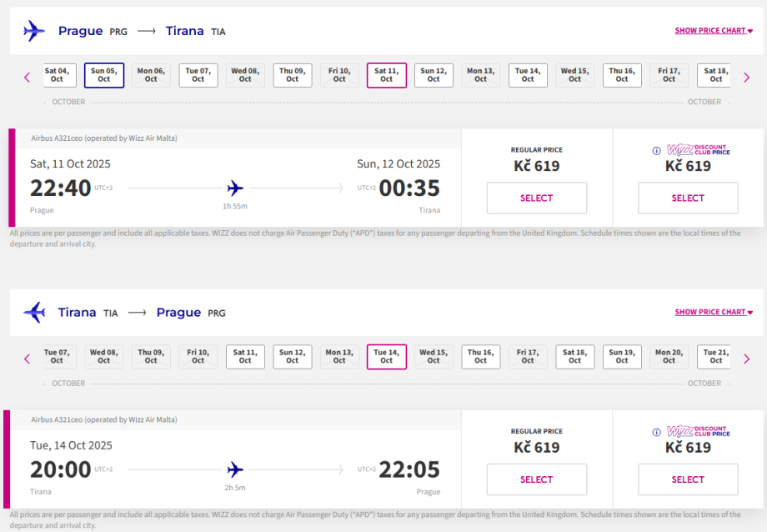
Task: Select Sun 05 Oct outbound date
Action: pyautogui.click(x=104, y=75)
